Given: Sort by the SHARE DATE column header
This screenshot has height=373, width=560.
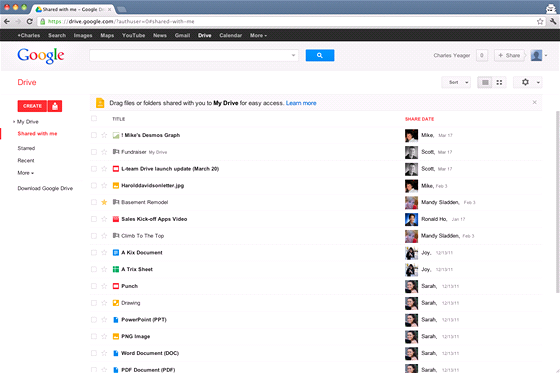Looking at the screenshot, I should pos(419,119).
